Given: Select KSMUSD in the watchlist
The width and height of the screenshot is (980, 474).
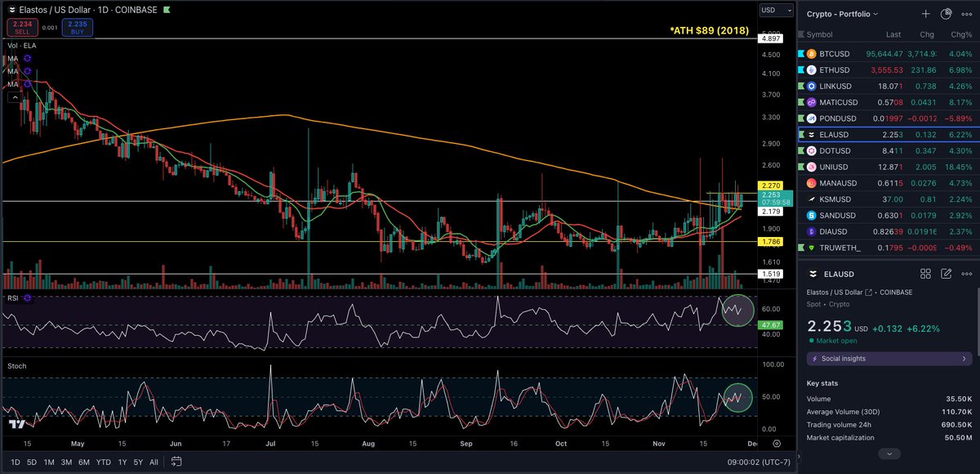Looking at the screenshot, I should point(889,199).
